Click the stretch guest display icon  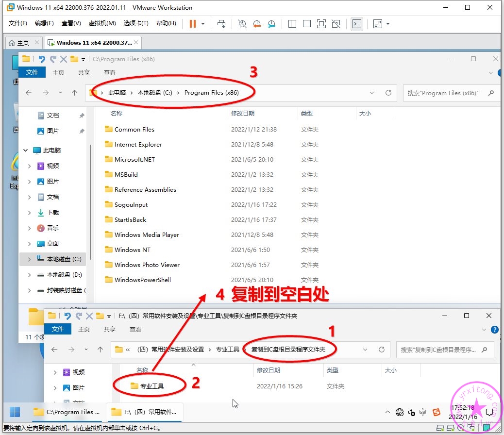378,24
